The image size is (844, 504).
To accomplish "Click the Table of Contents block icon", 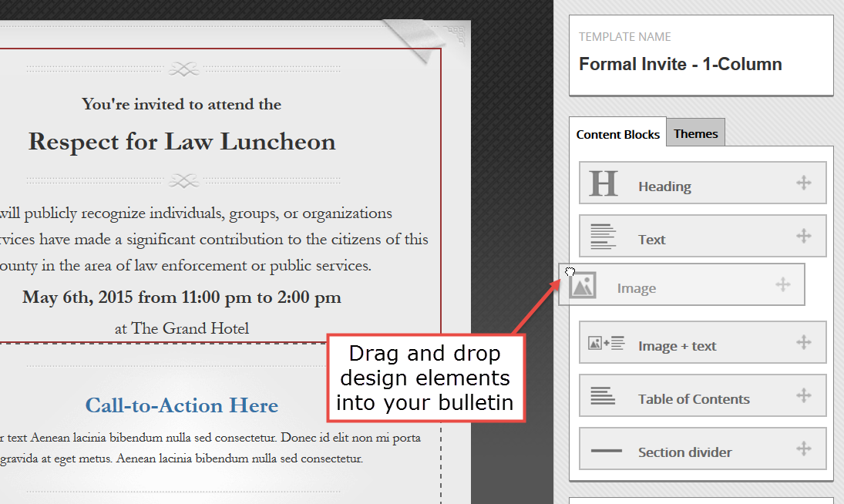I will click(604, 396).
